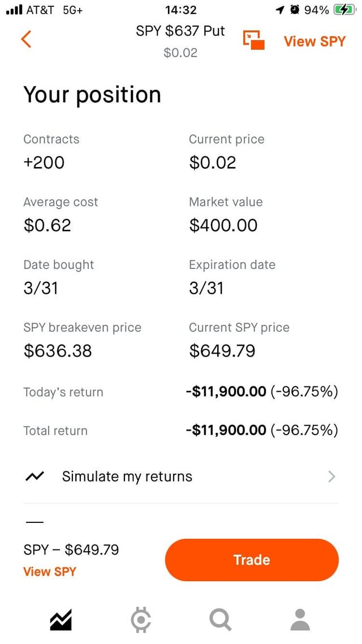Tap the back arrow in header
Image resolution: width=362 pixels, height=644 pixels.
point(26,39)
